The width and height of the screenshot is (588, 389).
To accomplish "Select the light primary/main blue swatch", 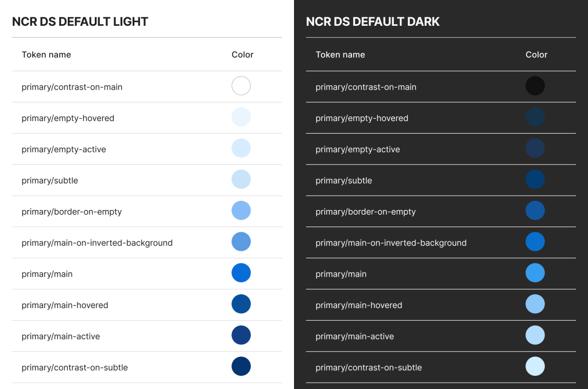I will point(241,273).
